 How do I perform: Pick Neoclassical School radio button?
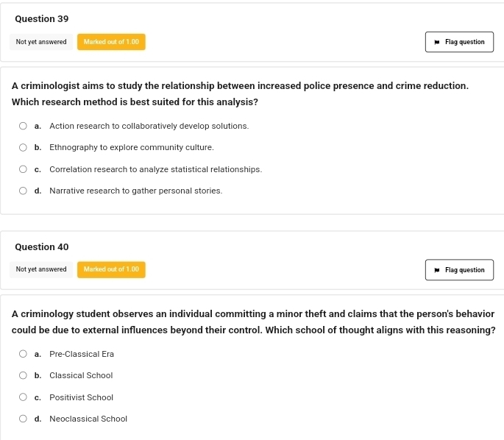click(x=24, y=419)
